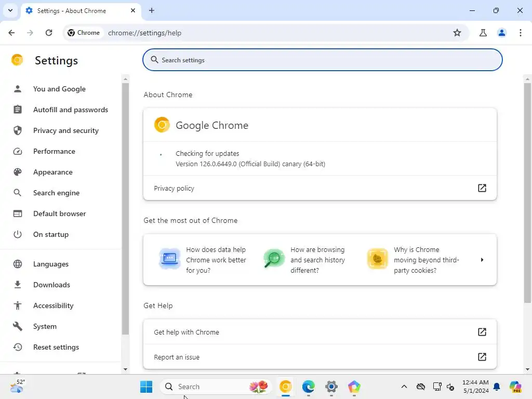Click Get help with Chrome external-link icon
The image size is (532, 399).
pos(482,332)
